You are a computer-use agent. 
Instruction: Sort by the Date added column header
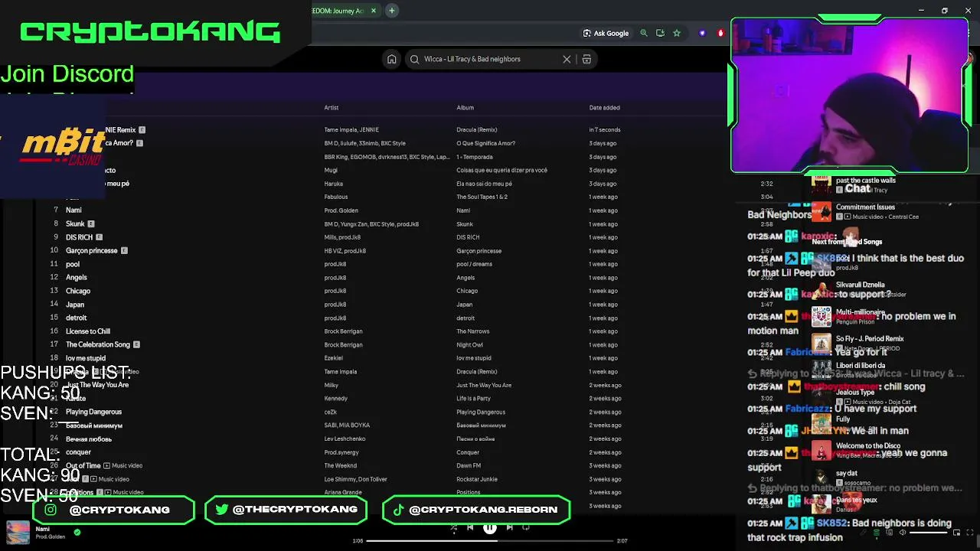point(604,108)
